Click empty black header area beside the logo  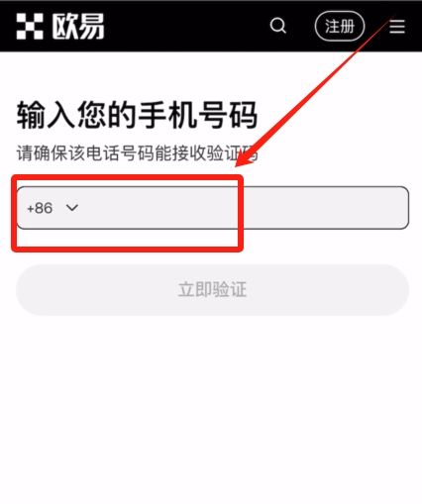[185, 26]
